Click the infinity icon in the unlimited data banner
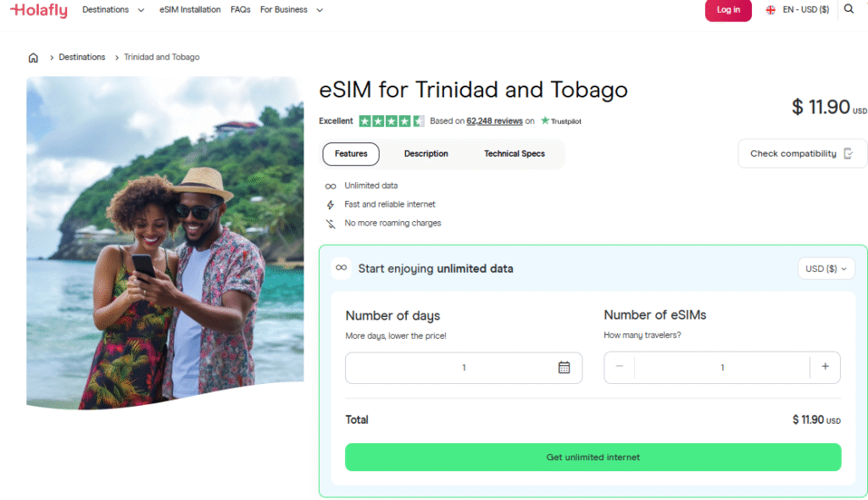Image resolution: width=868 pixels, height=500 pixels. [x=341, y=268]
